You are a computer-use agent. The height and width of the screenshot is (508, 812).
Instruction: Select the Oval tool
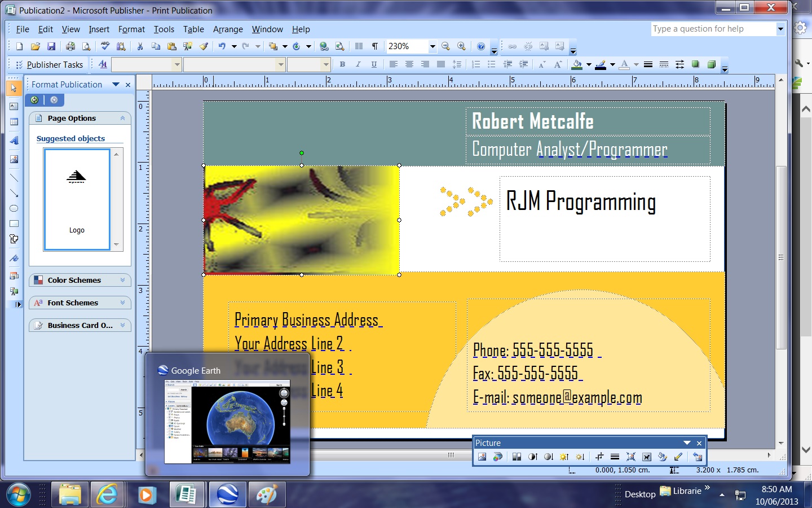[14, 208]
